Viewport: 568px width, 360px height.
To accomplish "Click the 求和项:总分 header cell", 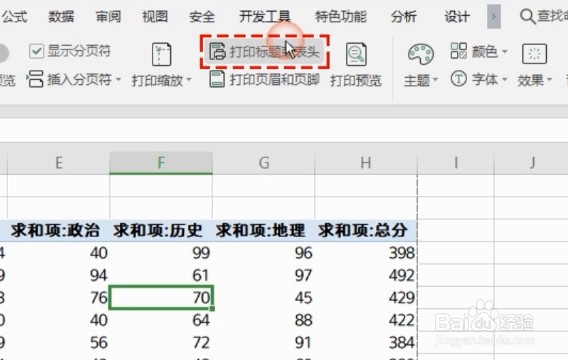I will pos(366,230).
